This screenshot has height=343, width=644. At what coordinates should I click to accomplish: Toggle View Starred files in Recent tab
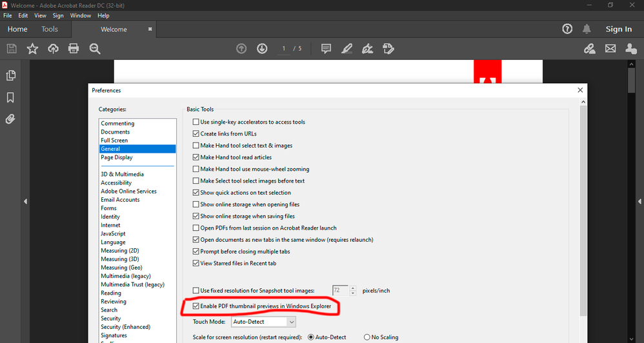[196, 264]
